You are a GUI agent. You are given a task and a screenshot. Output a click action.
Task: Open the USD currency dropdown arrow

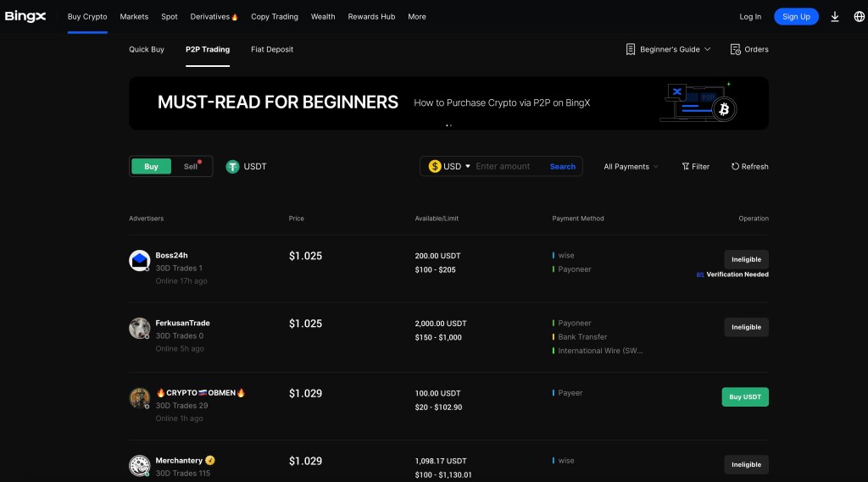tap(468, 167)
